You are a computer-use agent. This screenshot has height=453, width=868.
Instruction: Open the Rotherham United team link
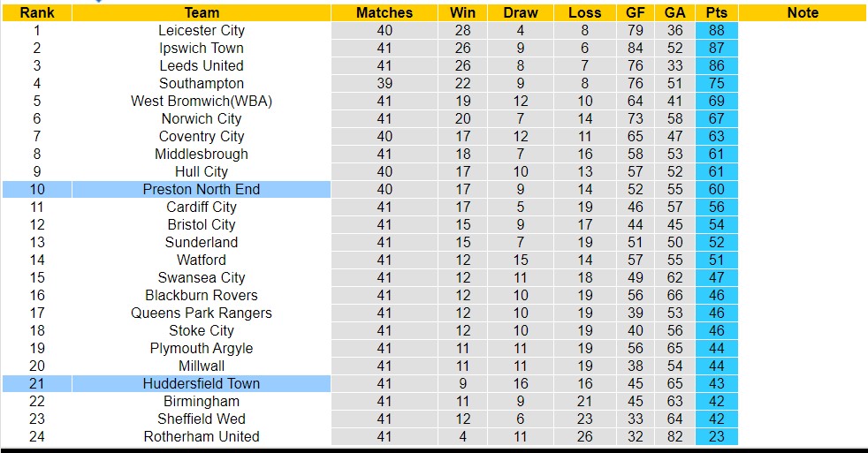[x=202, y=436]
